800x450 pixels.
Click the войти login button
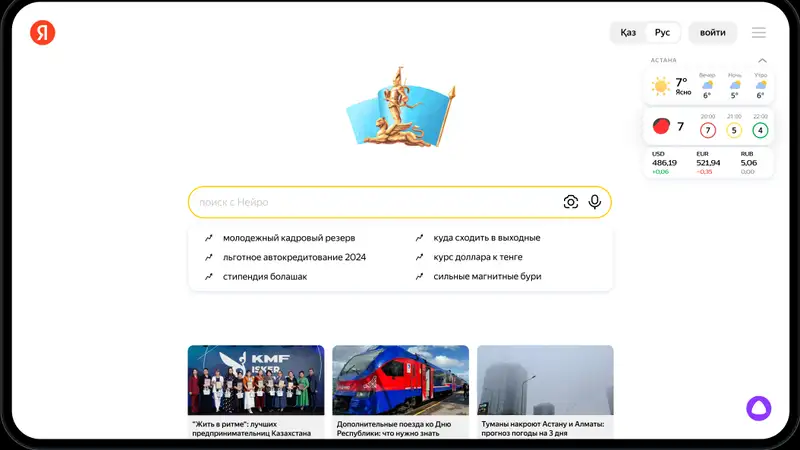pyautogui.click(x=712, y=33)
